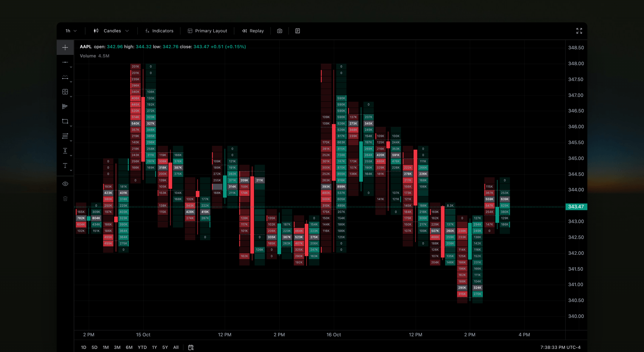
Task: Set range to 6M
Action: coord(129,347)
